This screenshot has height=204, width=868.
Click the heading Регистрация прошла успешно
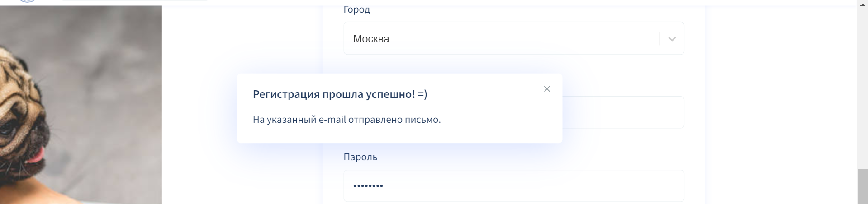334,94
